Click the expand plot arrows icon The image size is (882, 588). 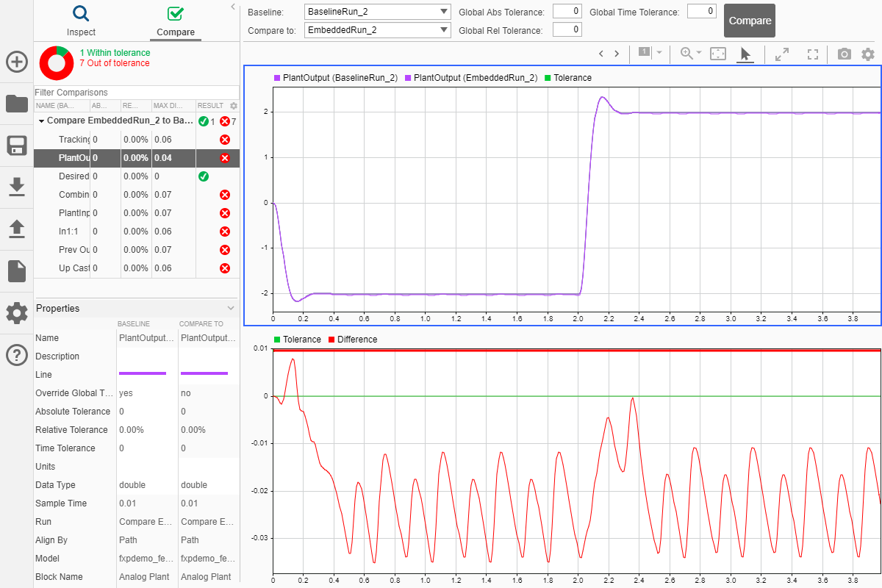click(x=782, y=54)
